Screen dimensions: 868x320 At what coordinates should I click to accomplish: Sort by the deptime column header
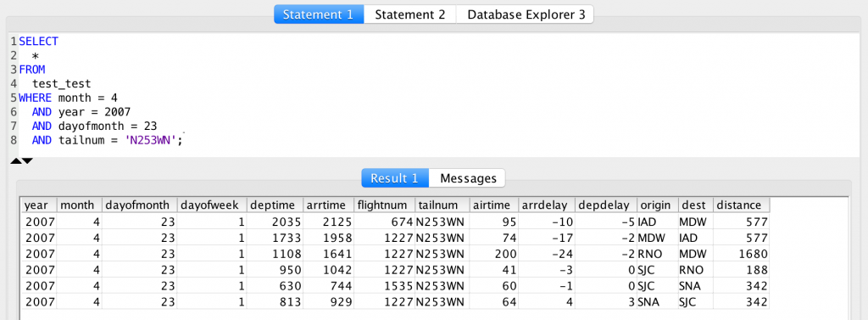pyautogui.click(x=275, y=205)
